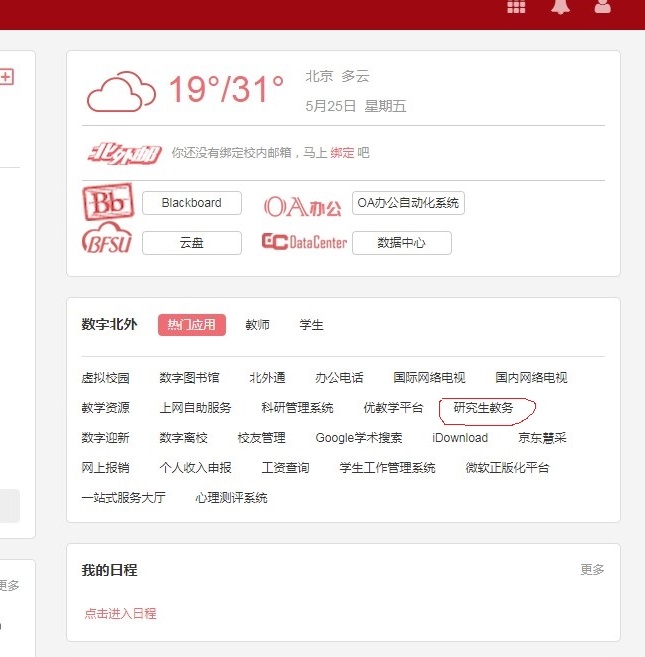Open Google学术搜索 link

tap(359, 438)
